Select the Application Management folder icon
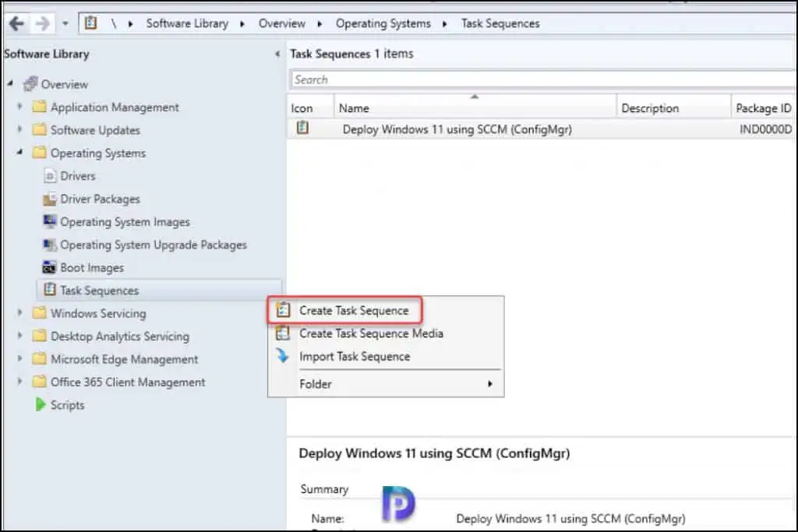This screenshot has width=798, height=532. pyautogui.click(x=39, y=106)
